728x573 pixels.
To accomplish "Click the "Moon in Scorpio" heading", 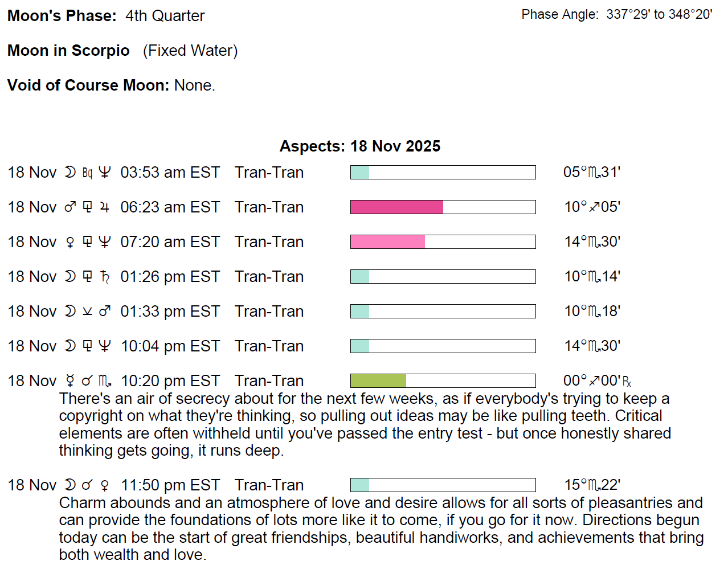I will point(68,51).
